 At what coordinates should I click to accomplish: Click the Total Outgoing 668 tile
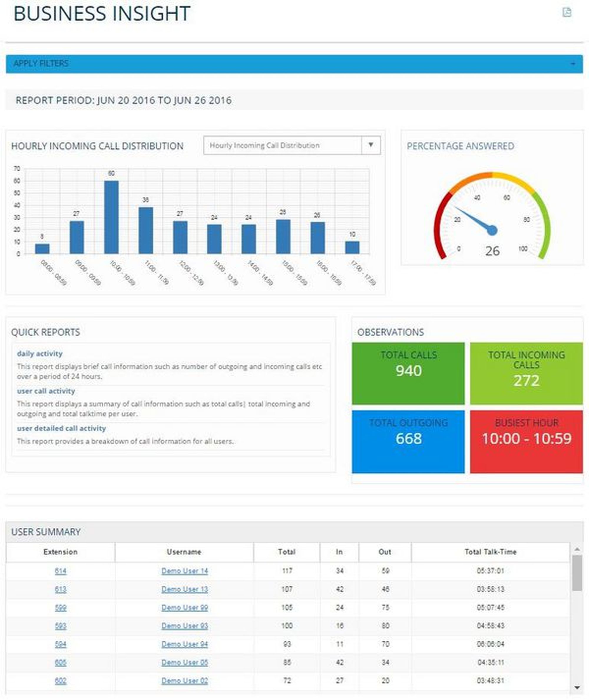[408, 441]
